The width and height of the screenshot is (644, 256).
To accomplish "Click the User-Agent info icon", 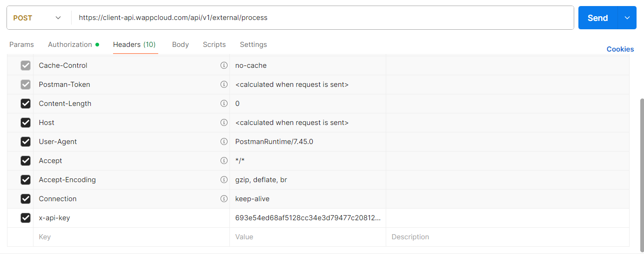I will [x=224, y=142].
